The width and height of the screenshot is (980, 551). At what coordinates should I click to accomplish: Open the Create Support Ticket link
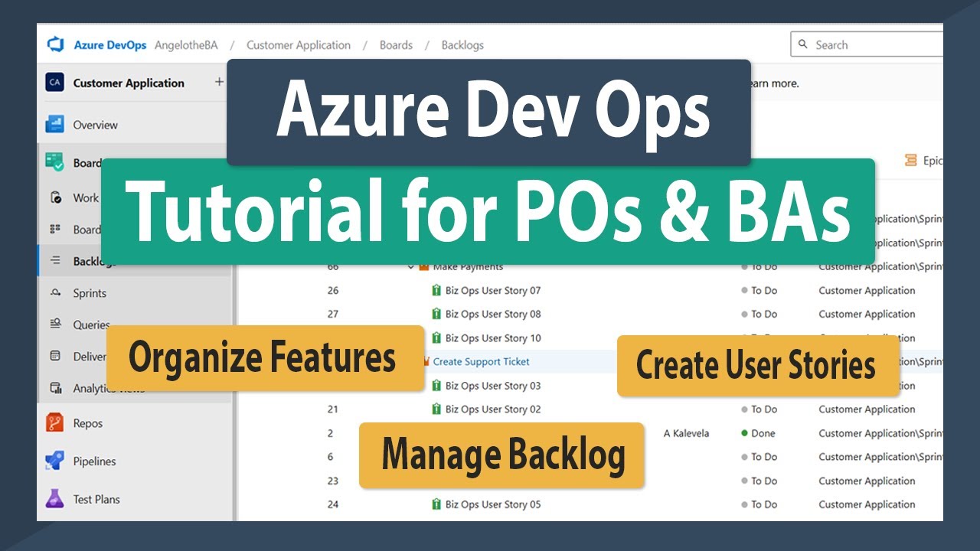pos(482,362)
